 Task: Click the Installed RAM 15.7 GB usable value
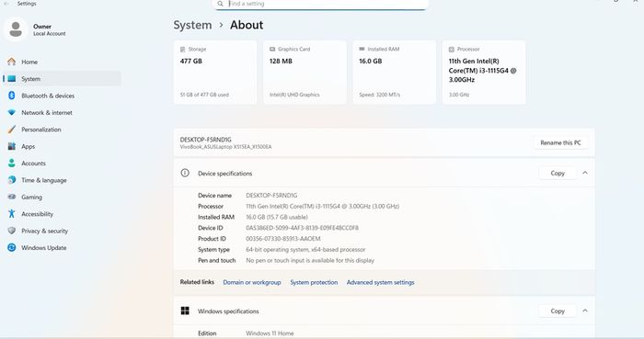point(277,217)
